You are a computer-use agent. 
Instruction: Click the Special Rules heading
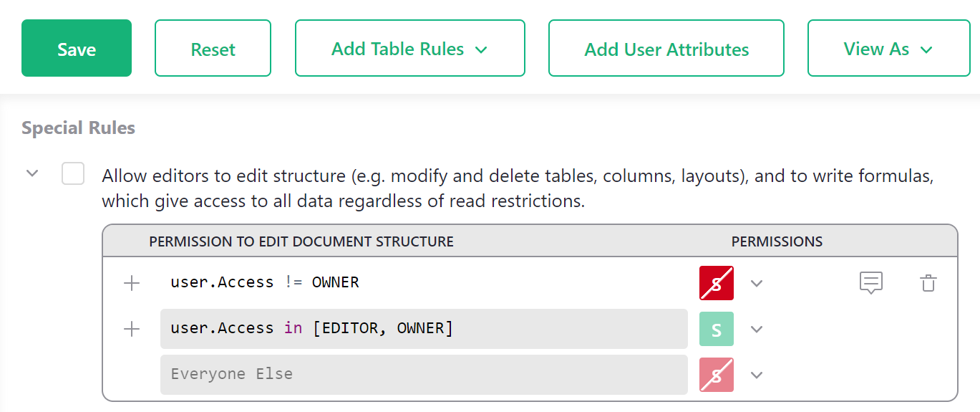78,128
